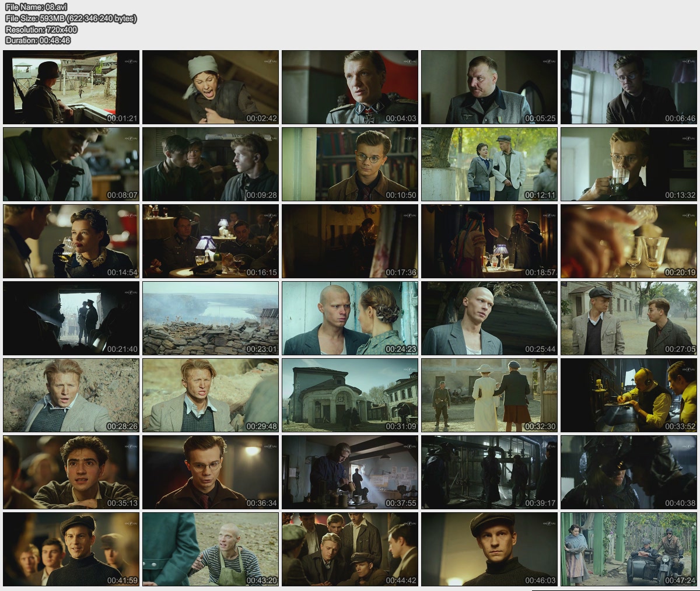The image size is (700, 591).
Task: Click the thumbnail timestamped 00:01:21
Action: tap(71, 87)
